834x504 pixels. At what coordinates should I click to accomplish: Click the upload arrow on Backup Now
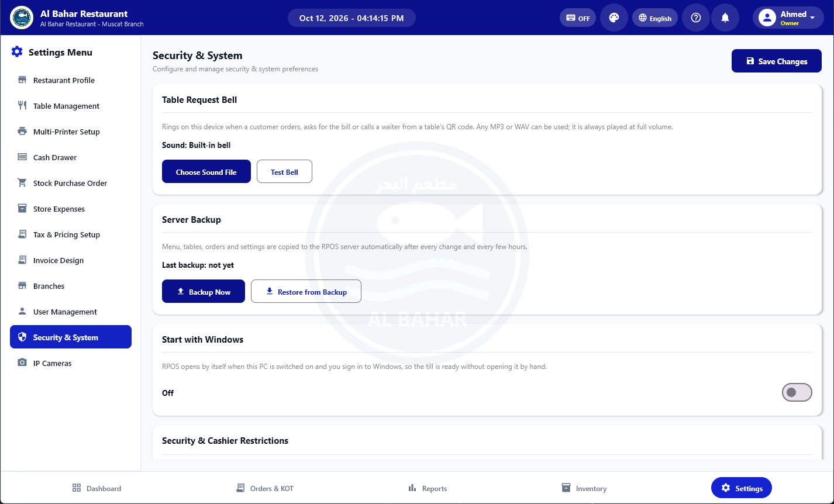coord(181,291)
